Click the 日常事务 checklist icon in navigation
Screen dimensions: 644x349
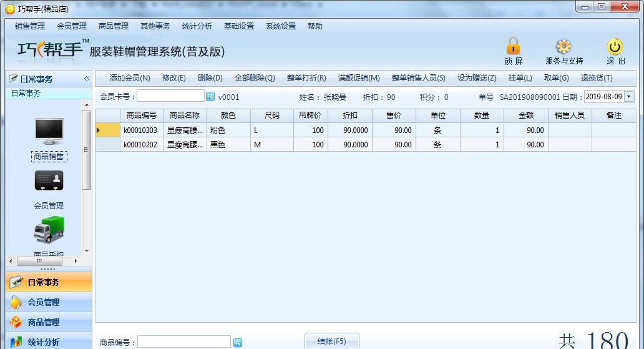point(16,282)
